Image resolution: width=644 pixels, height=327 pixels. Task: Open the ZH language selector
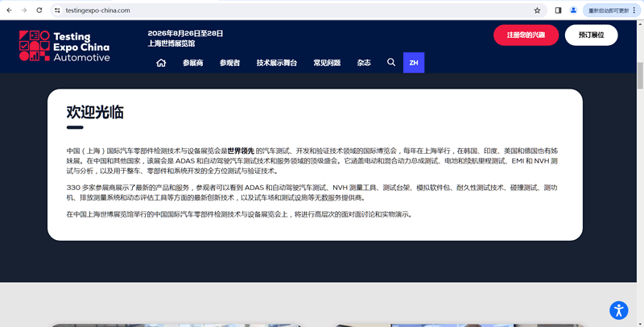pos(414,63)
